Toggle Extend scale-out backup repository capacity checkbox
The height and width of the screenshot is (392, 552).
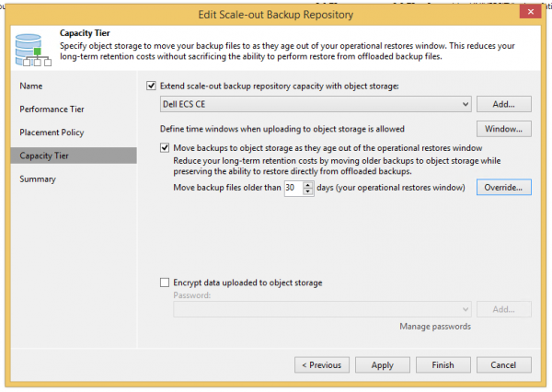click(153, 86)
